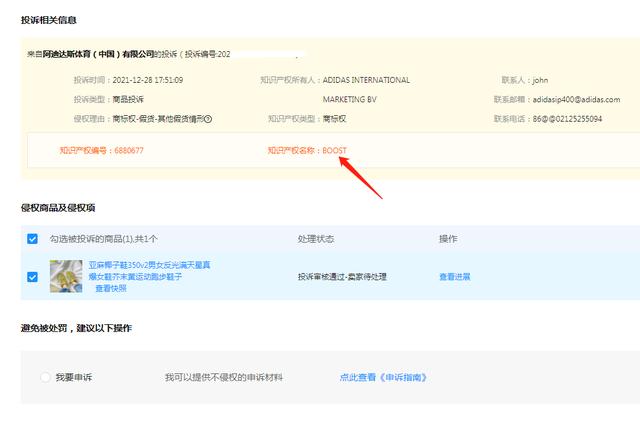Click the ADIDAS INTERNATIONAL owner text

click(366, 80)
